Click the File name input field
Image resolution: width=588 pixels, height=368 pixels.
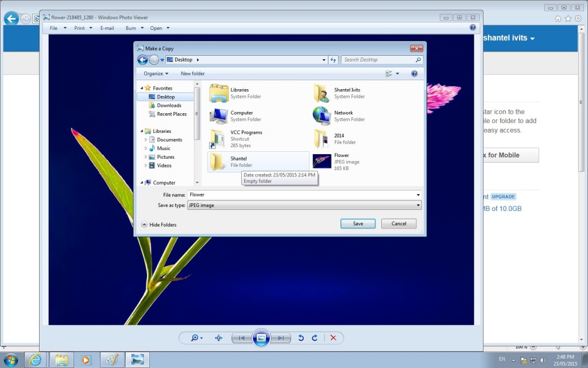click(304, 195)
